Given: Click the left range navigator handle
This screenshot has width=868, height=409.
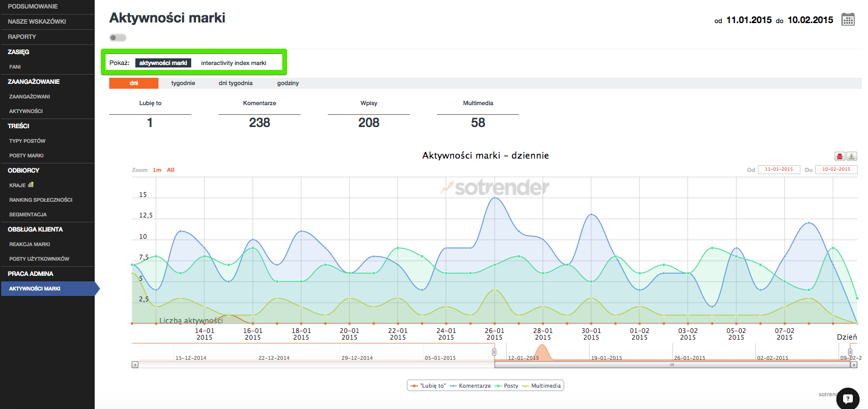Looking at the screenshot, I should [x=494, y=352].
